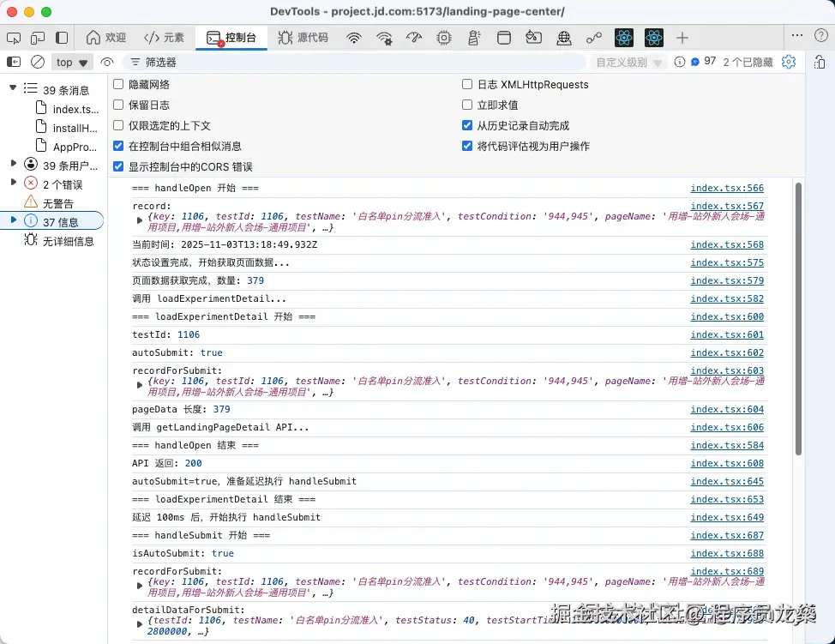Enable 隐藏网络 checkbox
This screenshot has height=644, width=835.
tap(118, 84)
